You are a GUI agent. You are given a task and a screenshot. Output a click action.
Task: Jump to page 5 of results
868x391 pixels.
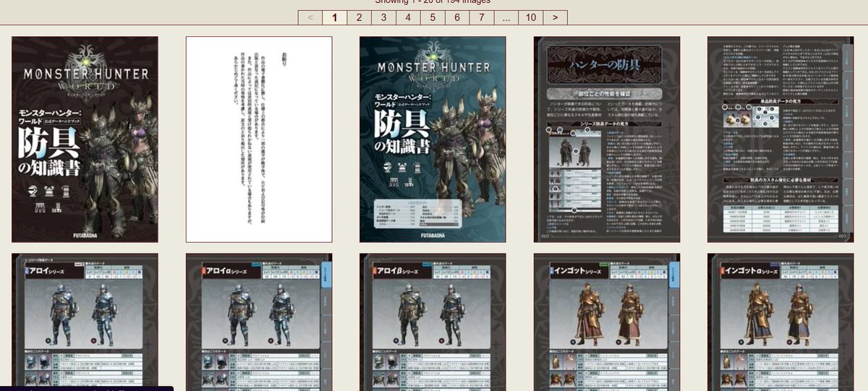[433, 17]
